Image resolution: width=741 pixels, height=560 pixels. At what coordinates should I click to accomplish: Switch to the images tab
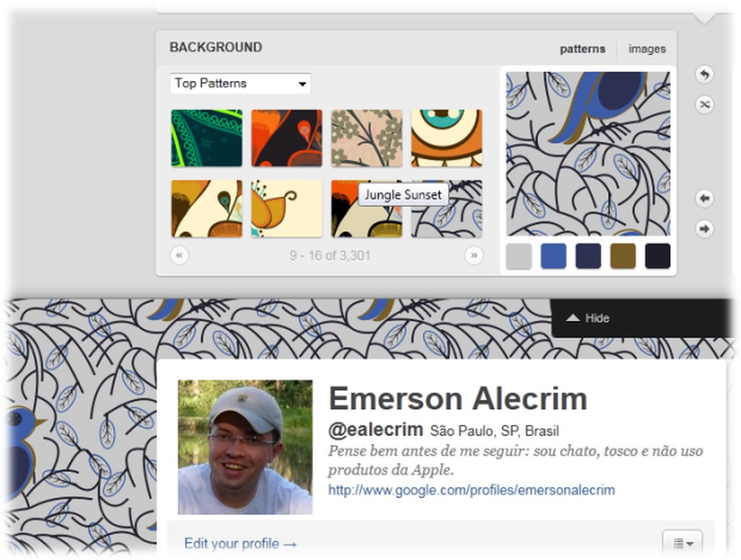(x=647, y=49)
